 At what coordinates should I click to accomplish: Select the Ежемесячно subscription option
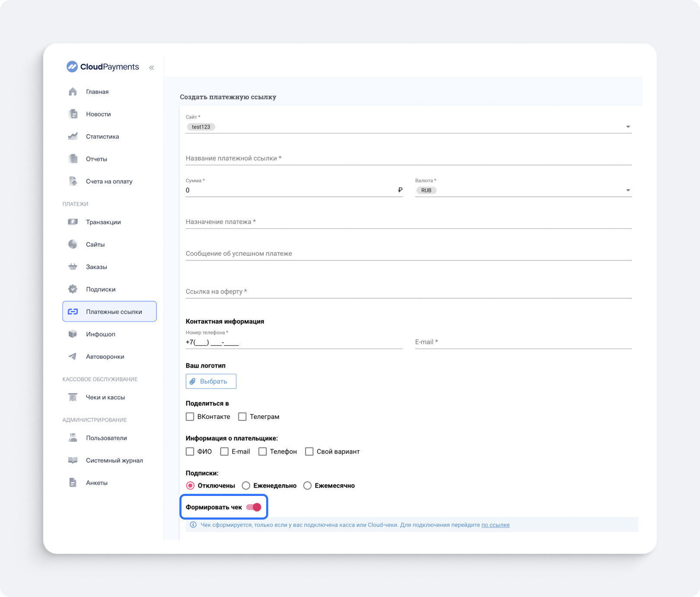(307, 486)
